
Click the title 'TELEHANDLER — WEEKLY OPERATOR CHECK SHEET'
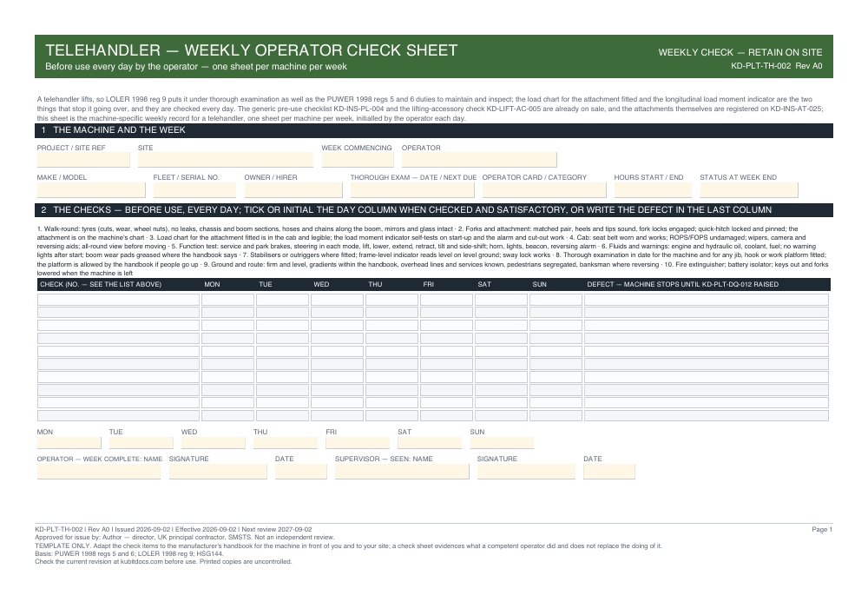252,50
